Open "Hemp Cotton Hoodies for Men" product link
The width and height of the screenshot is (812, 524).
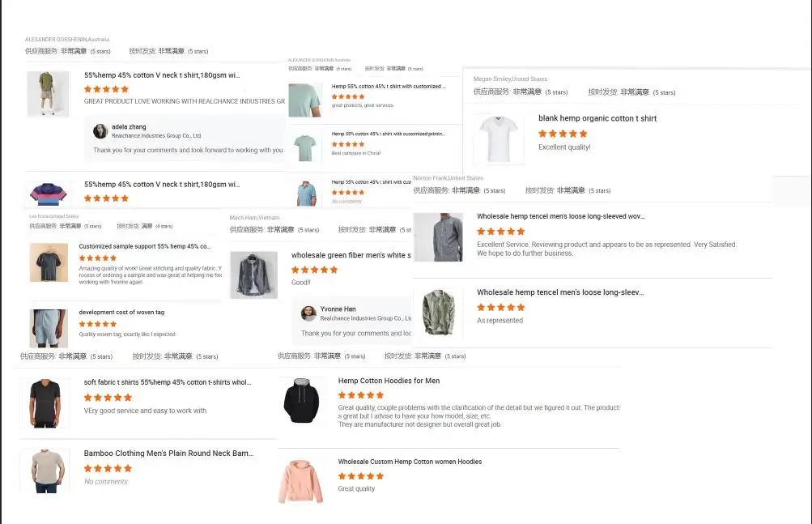click(389, 381)
